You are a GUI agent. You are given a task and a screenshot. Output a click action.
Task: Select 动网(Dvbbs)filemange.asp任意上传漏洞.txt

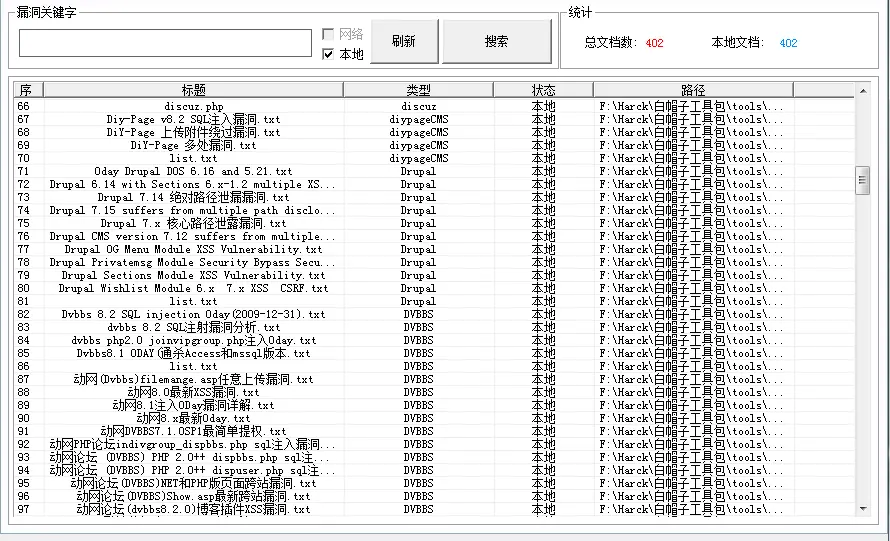pyautogui.click(x=194, y=380)
